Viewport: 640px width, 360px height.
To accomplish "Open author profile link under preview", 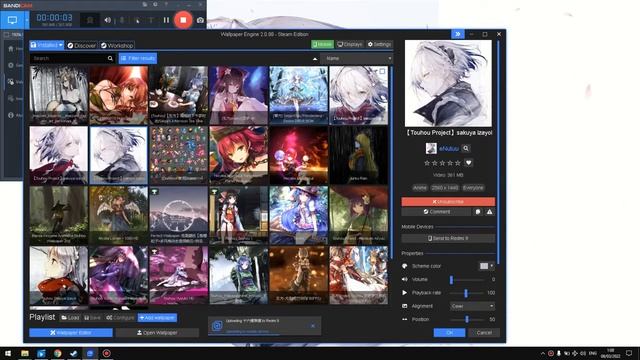I will [449, 149].
